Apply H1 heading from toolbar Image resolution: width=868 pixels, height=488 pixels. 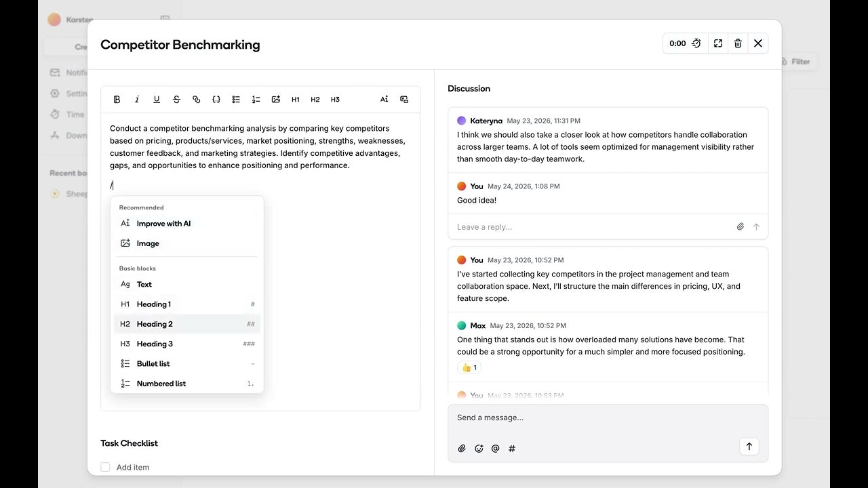point(296,100)
